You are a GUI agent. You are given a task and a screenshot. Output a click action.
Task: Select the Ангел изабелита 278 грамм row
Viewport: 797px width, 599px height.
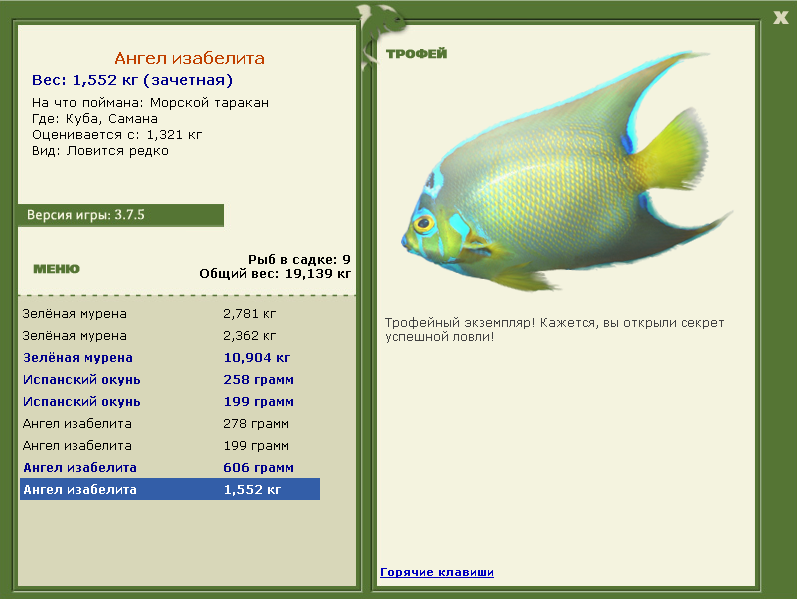[170, 424]
